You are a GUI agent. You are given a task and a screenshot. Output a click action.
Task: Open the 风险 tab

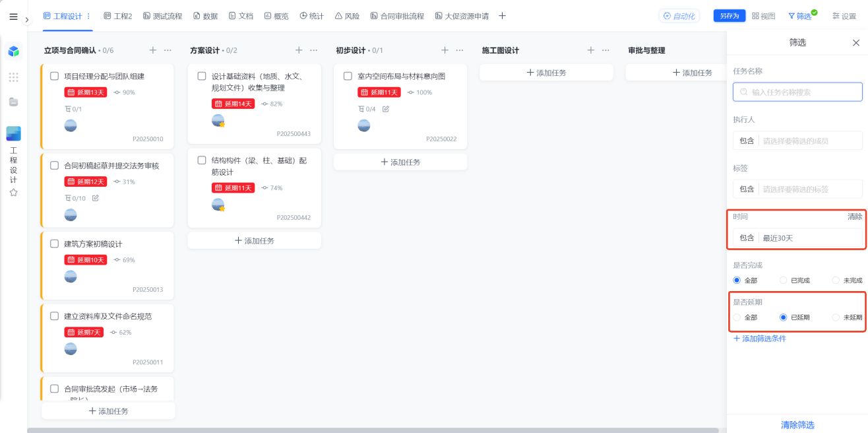pos(347,16)
